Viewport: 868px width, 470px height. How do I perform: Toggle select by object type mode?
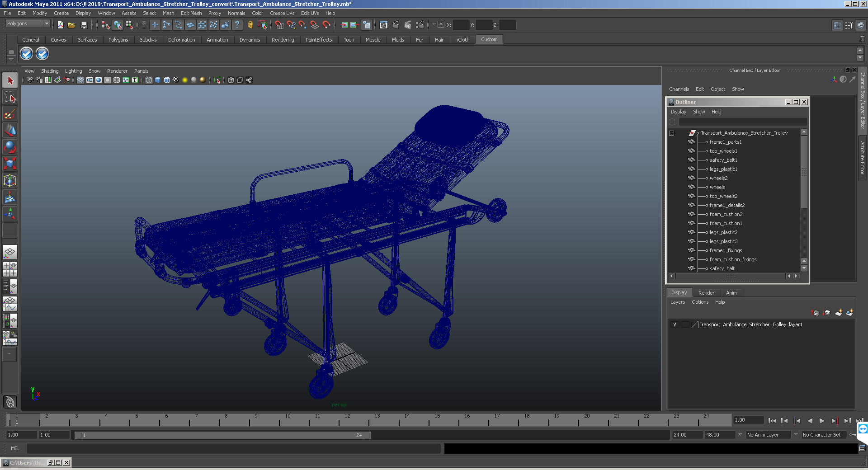pos(118,25)
